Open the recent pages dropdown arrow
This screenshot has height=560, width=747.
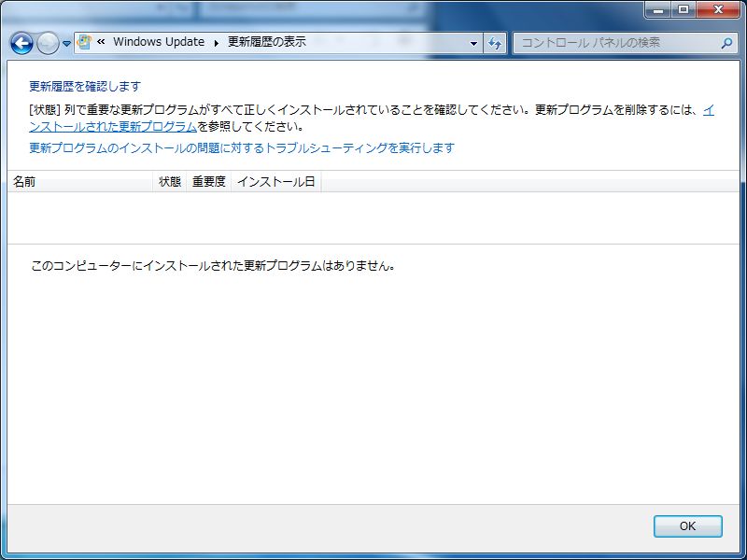(66, 44)
